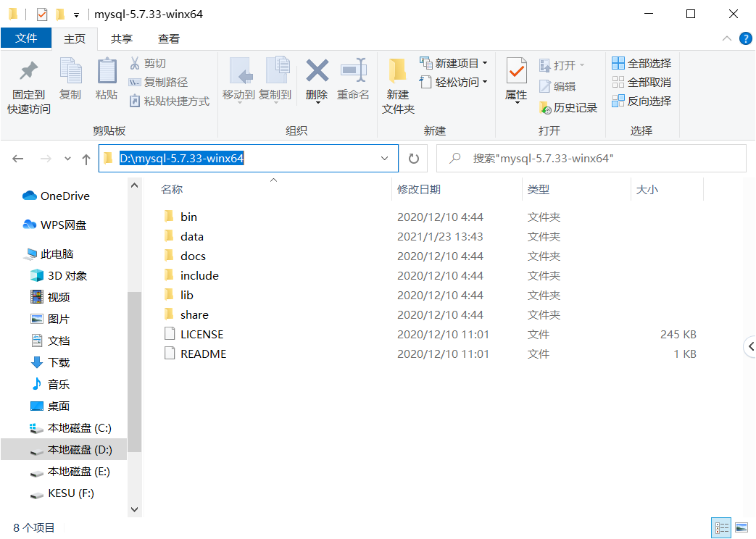Create a new folder
Screen dimensions: 756x539
(398, 87)
